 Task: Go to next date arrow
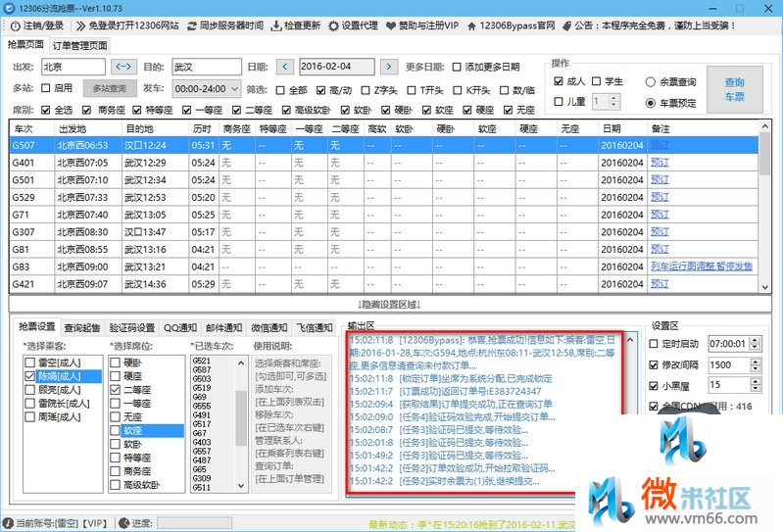coord(389,67)
